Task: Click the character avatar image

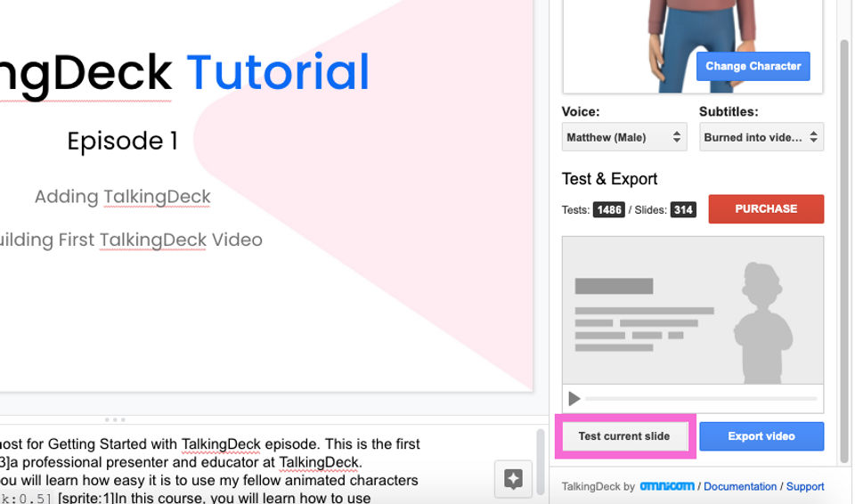Action: pyautogui.click(x=693, y=46)
